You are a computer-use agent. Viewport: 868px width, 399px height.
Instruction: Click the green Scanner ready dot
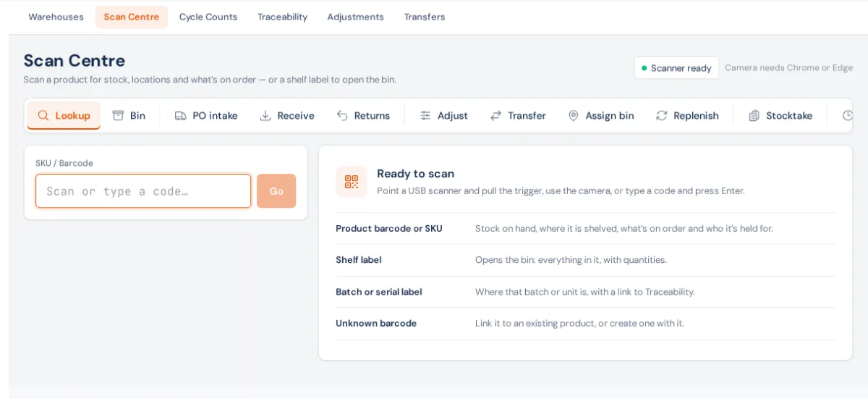(644, 68)
